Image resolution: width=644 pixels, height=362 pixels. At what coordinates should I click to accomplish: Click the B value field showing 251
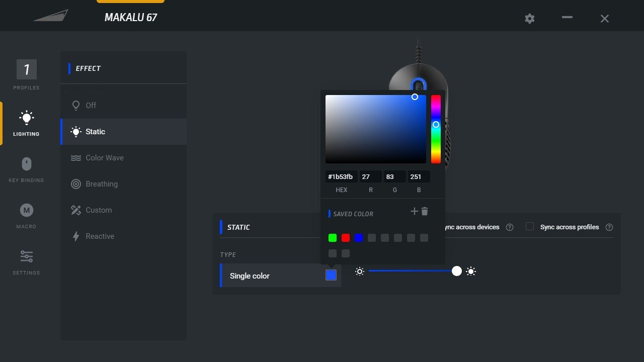(419, 176)
